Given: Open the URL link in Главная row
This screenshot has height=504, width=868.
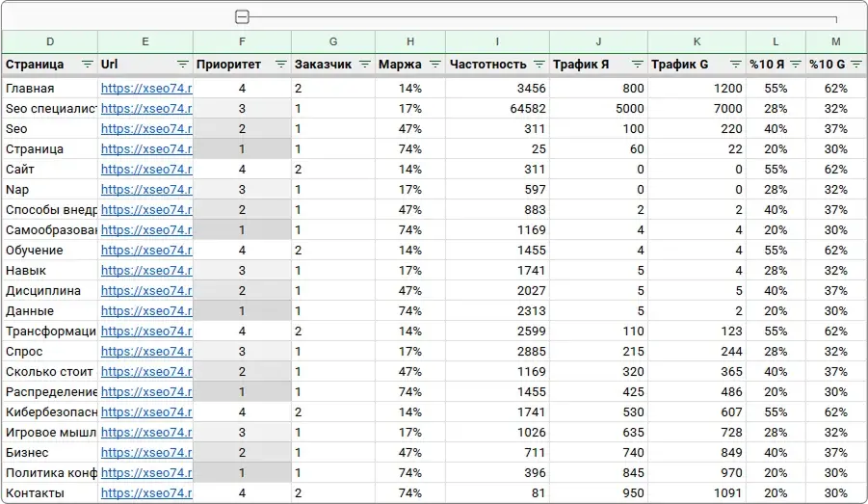Looking at the screenshot, I should coord(146,88).
